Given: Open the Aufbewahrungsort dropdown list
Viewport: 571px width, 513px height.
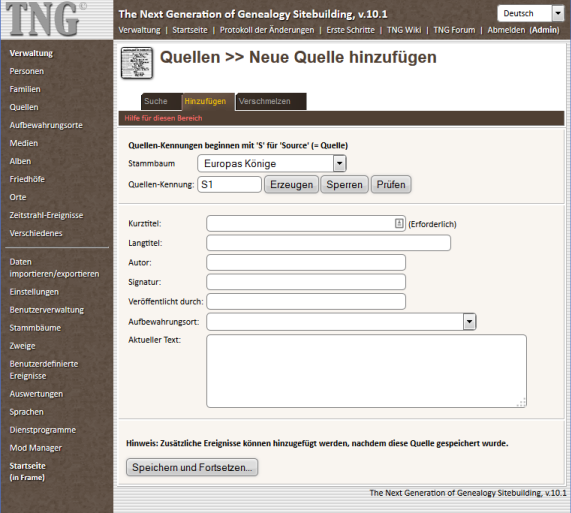Looking at the screenshot, I should 341,322.
